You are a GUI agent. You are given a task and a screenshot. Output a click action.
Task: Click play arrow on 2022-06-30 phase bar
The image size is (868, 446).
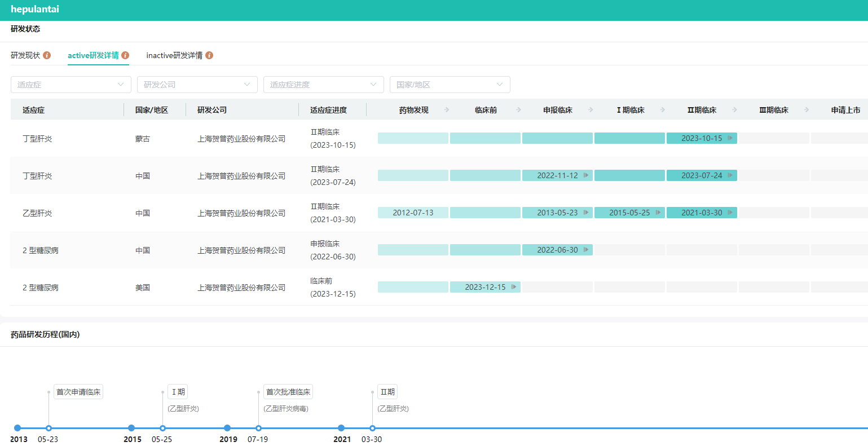[x=586, y=250]
